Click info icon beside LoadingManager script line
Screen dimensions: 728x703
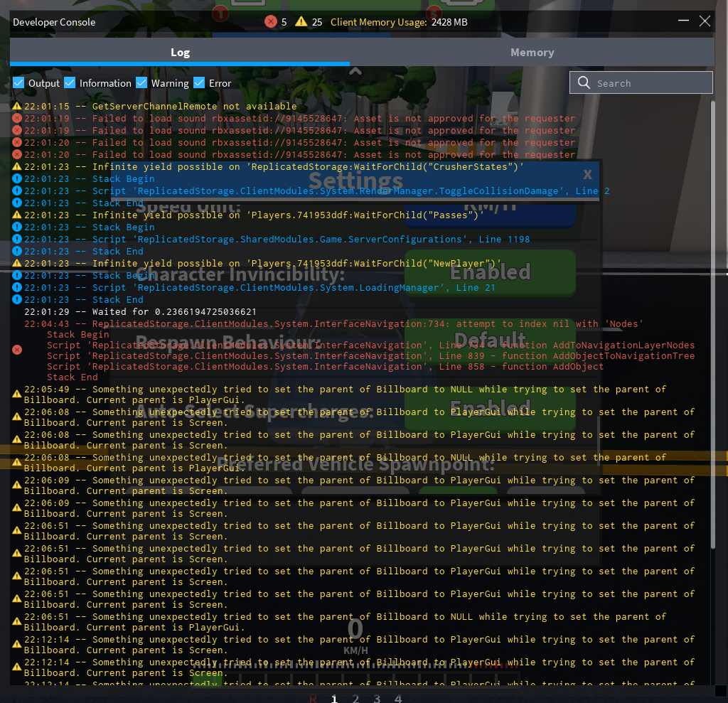[x=17, y=288]
